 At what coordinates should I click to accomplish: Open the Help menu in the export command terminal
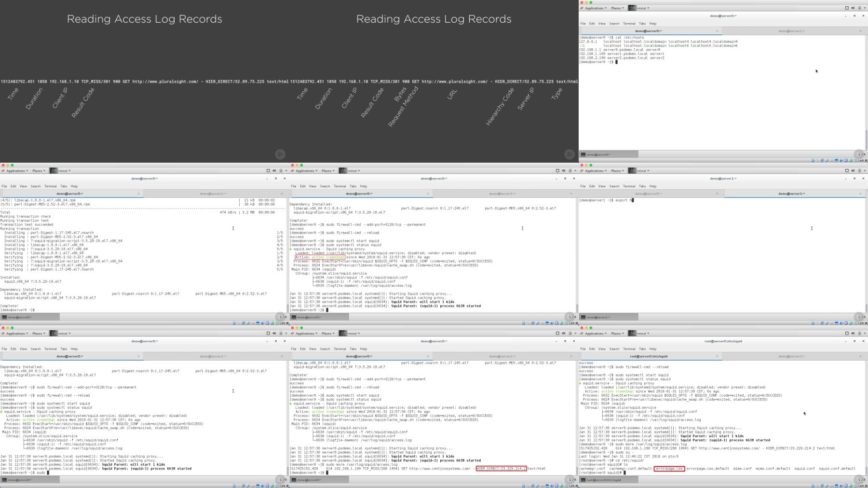click(x=653, y=186)
